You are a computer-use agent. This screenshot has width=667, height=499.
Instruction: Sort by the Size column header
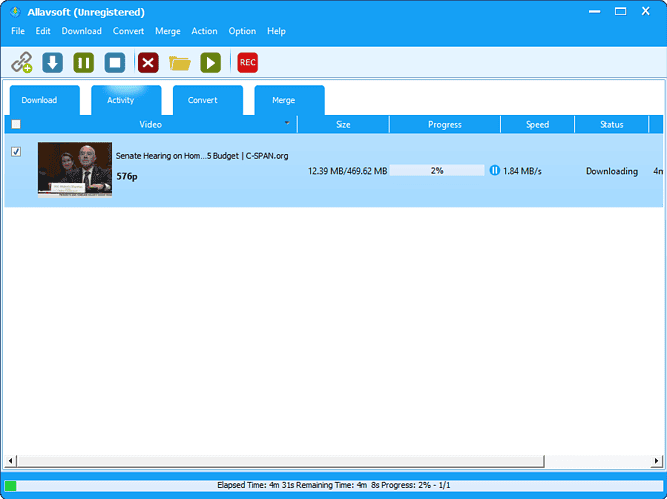click(x=343, y=125)
